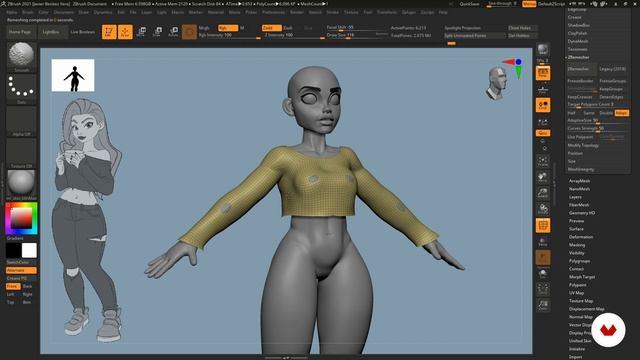Click the Front reference view button

pyautogui.click(x=13, y=287)
